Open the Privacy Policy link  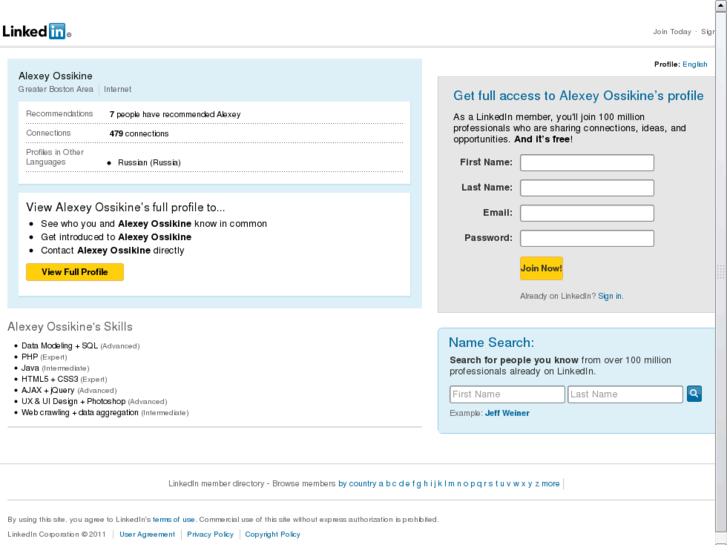[x=210, y=534]
